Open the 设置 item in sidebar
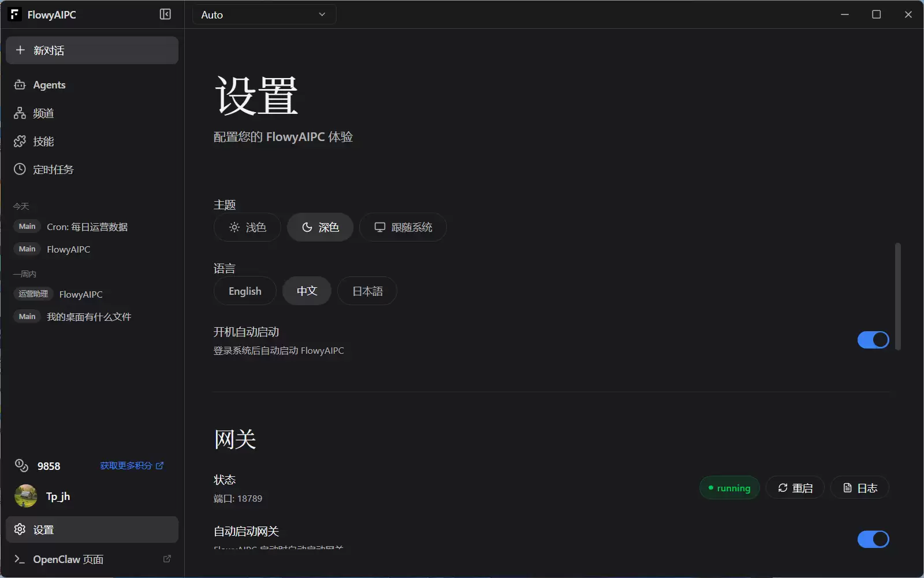924x578 pixels. pyautogui.click(x=92, y=529)
